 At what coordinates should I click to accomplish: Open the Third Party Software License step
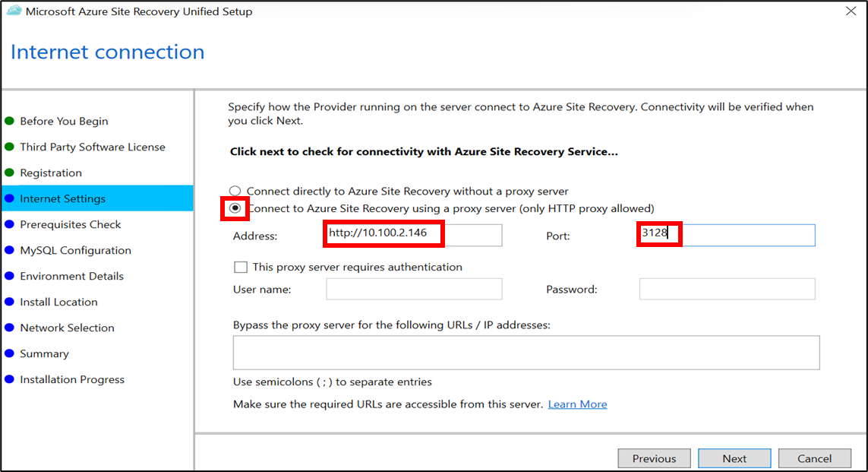93,147
